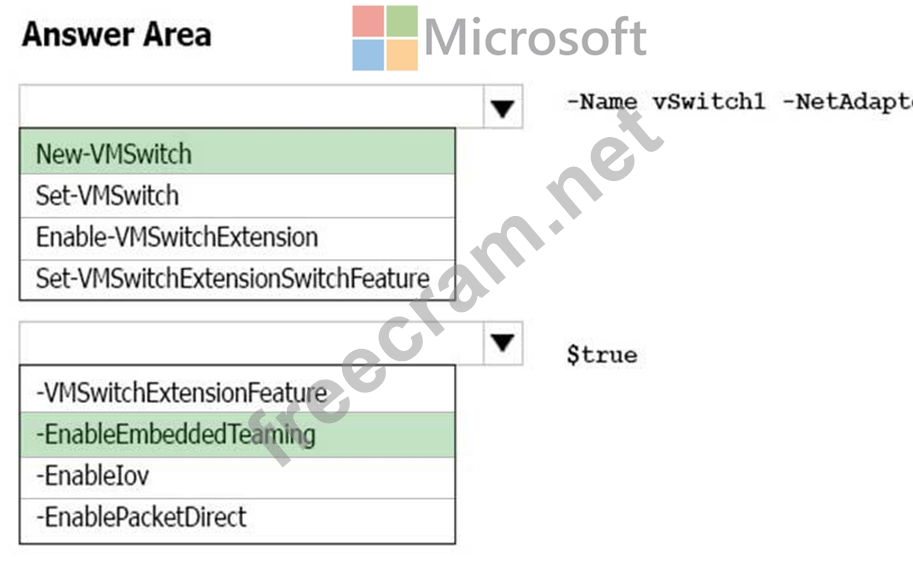The height and width of the screenshot is (576, 913).
Task: Click the red square of the logo
Action: point(368,21)
